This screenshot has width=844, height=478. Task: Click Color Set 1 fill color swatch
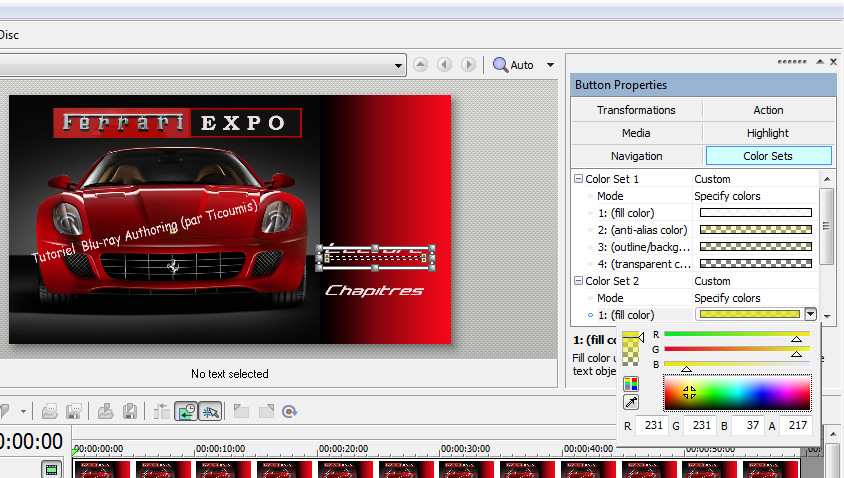point(756,213)
